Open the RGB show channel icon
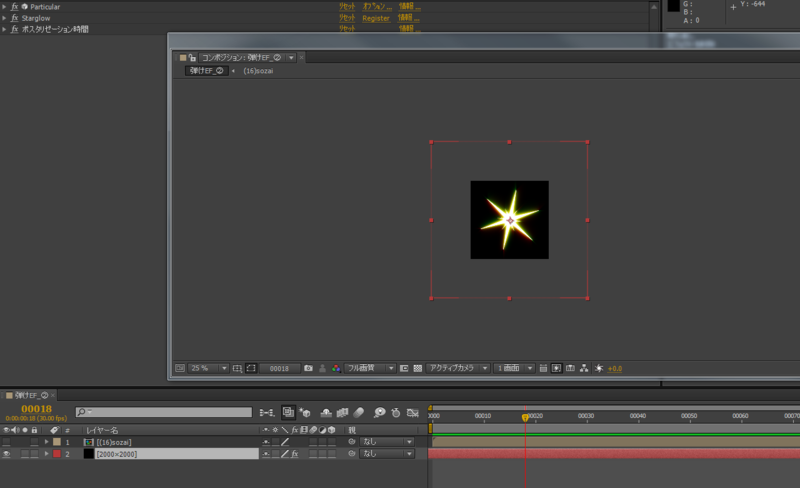Image resolution: width=800 pixels, height=488 pixels. tap(336, 368)
